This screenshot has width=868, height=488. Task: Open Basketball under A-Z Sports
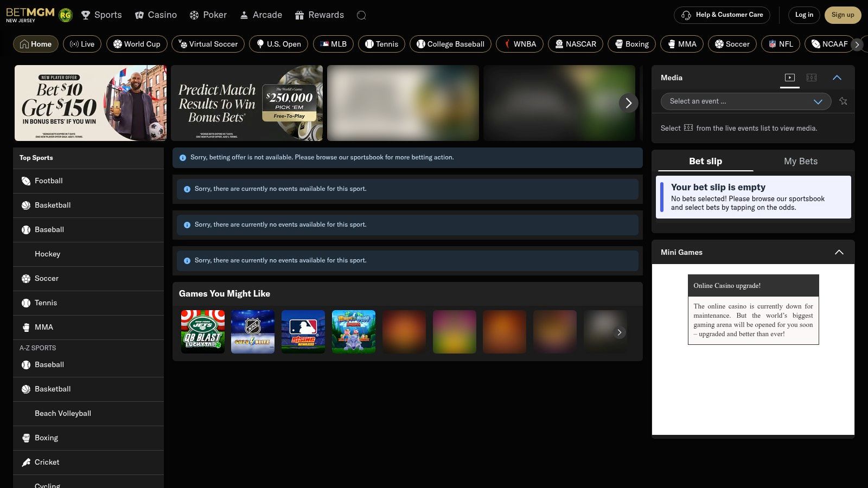(x=88, y=389)
